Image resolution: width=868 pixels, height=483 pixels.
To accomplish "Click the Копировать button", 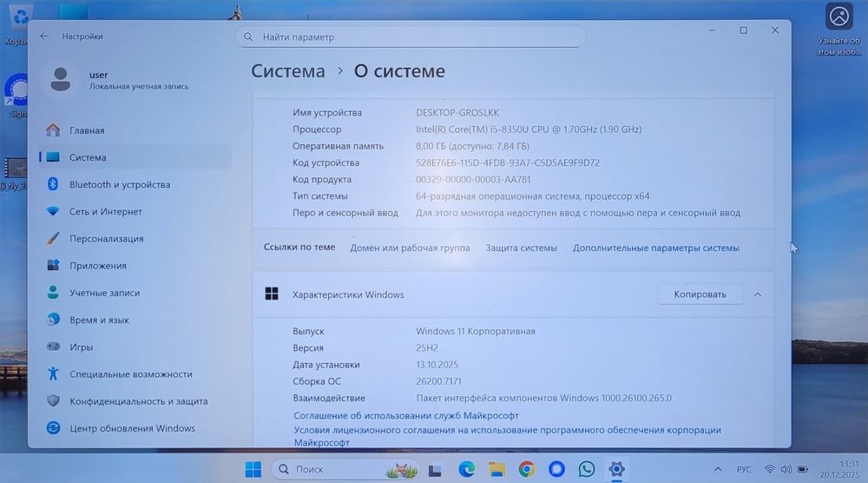I will point(700,294).
